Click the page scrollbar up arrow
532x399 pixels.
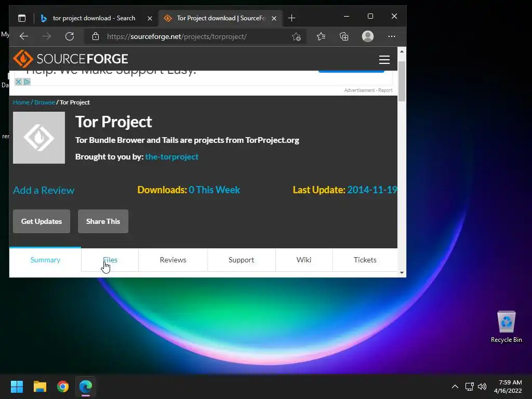click(x=402, y=51)
